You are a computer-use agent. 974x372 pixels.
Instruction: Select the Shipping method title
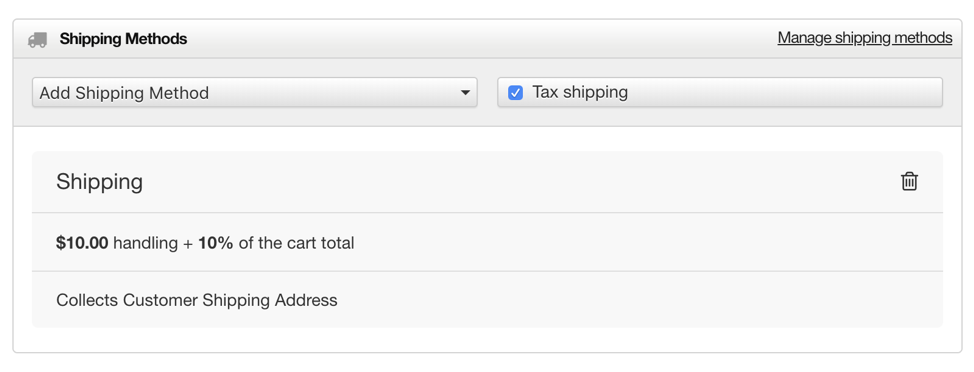(x=99, y=182)
